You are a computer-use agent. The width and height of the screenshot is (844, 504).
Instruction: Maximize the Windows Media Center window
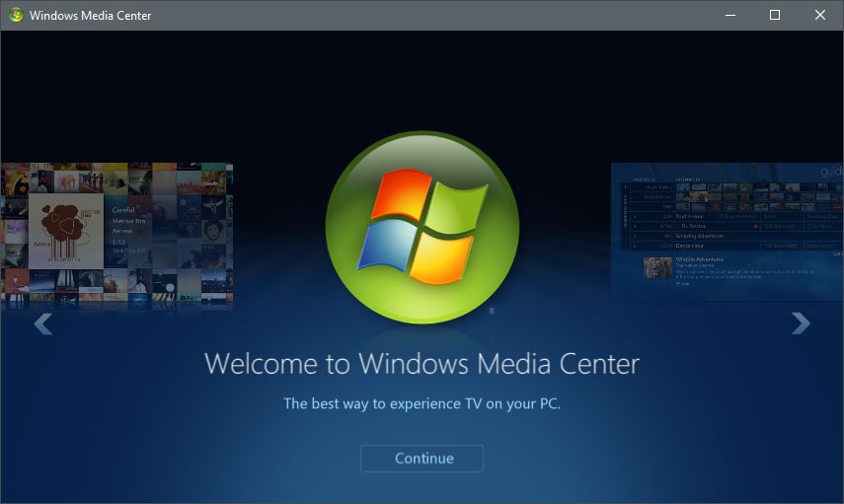775,15
